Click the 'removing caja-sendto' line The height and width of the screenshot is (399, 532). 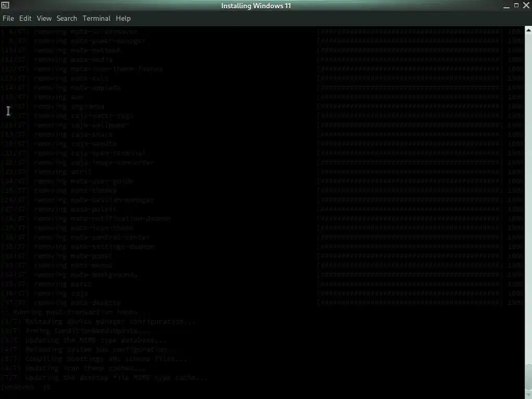(59, 144)
